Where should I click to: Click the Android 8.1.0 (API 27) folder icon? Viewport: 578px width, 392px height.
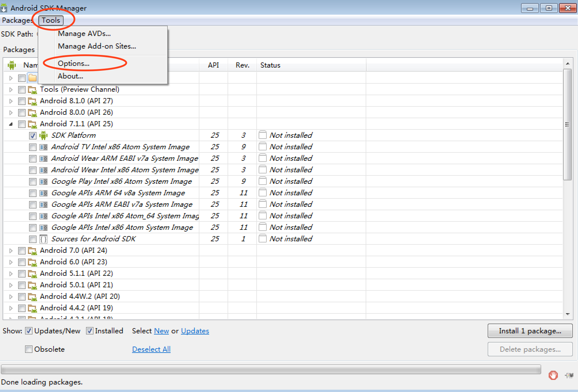33,101
